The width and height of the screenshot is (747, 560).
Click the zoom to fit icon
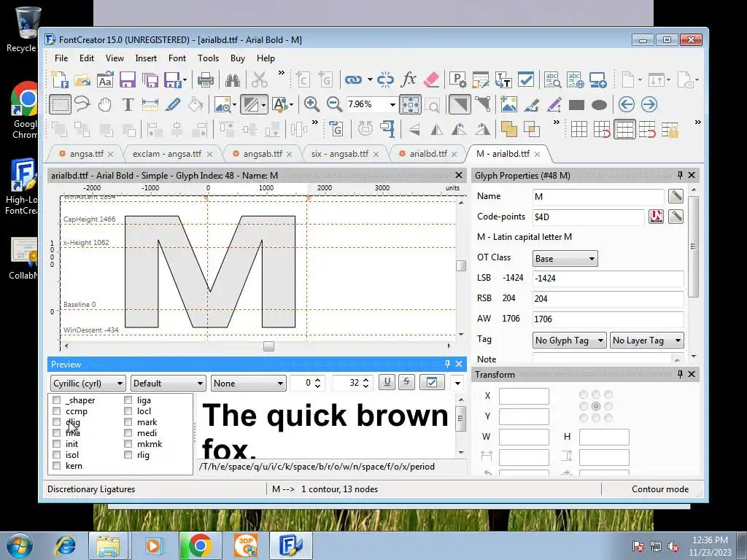pos(410,104)
